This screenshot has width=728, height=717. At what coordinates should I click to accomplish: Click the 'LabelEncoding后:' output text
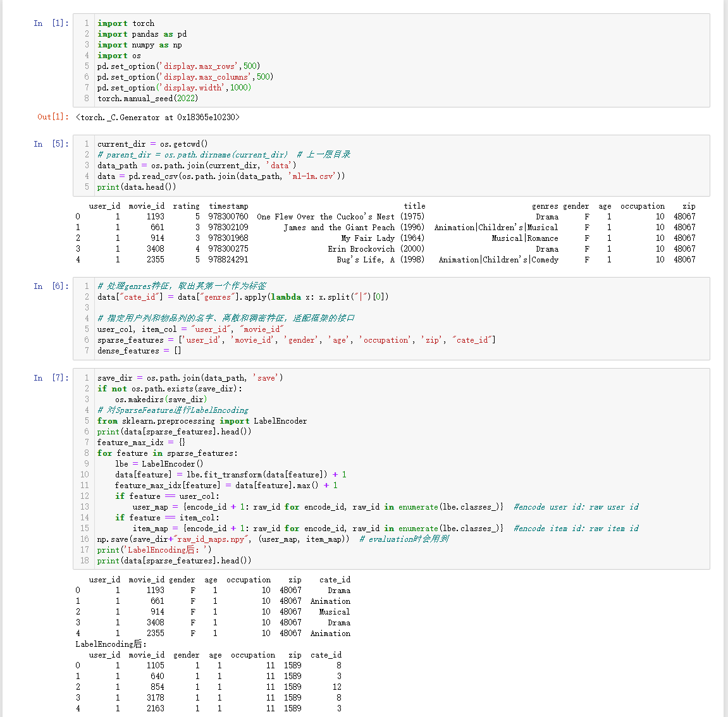(x=111, y=644)
